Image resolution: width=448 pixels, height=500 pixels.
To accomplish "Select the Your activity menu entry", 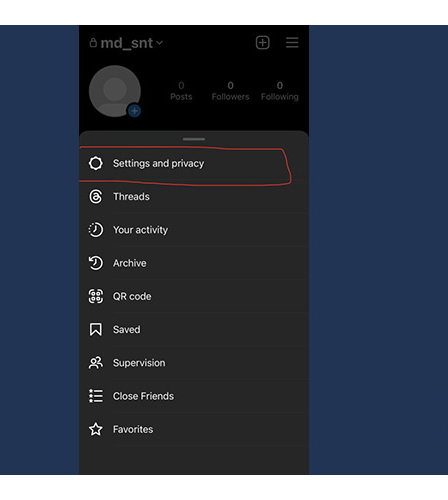I will coord(194,230).
